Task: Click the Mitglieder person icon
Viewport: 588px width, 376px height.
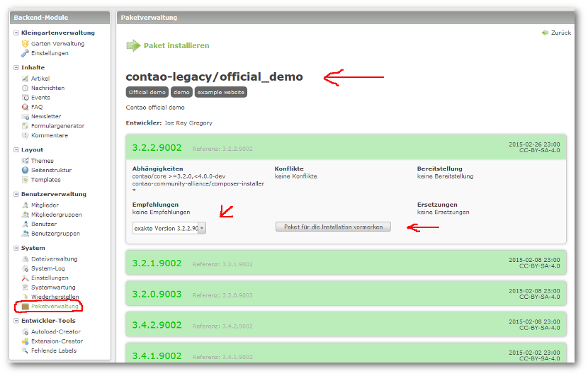Action: tap(25, 205)
